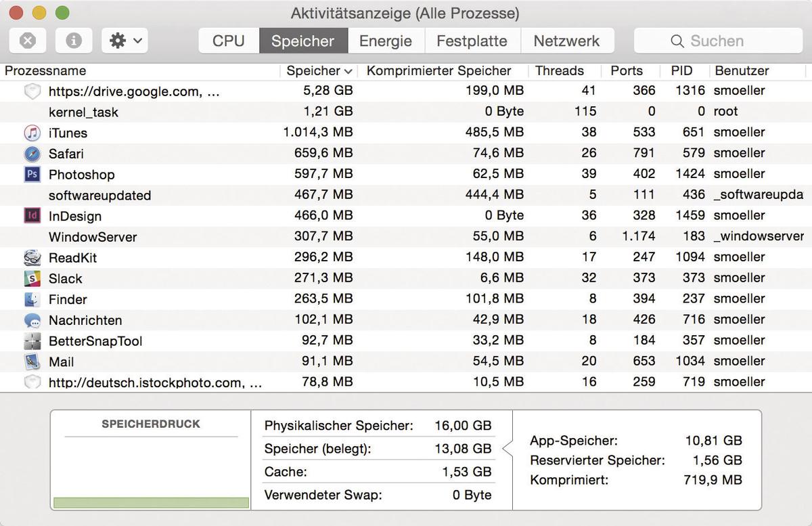Viewport: 812px width, 526px height.
Task: Click the Verwendeter Swap 0 Byte value
Action: tap(472, 496)
